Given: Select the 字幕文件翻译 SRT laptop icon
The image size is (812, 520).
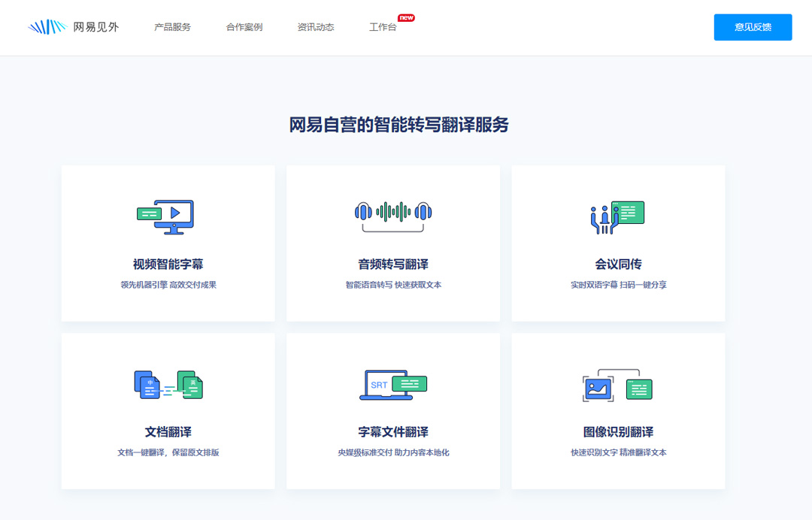Looking at the screenshot, I should click(392, 383).
